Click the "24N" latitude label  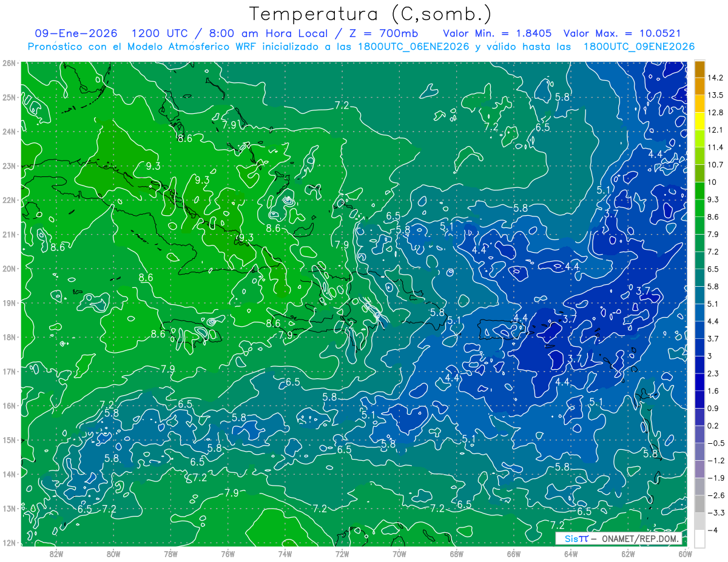pyautogui.click(x=9, y=131)
